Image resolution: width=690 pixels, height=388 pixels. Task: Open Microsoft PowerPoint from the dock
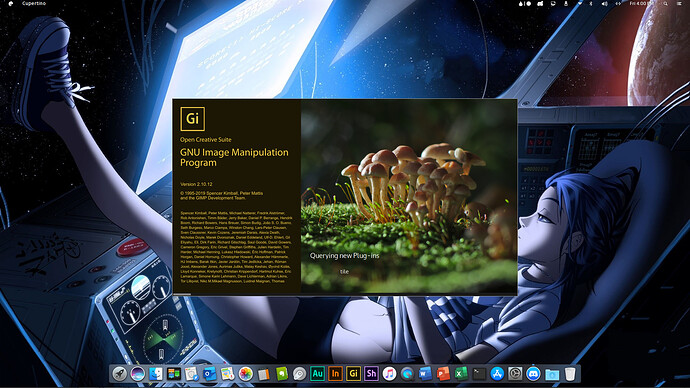(x=443, y=374)
